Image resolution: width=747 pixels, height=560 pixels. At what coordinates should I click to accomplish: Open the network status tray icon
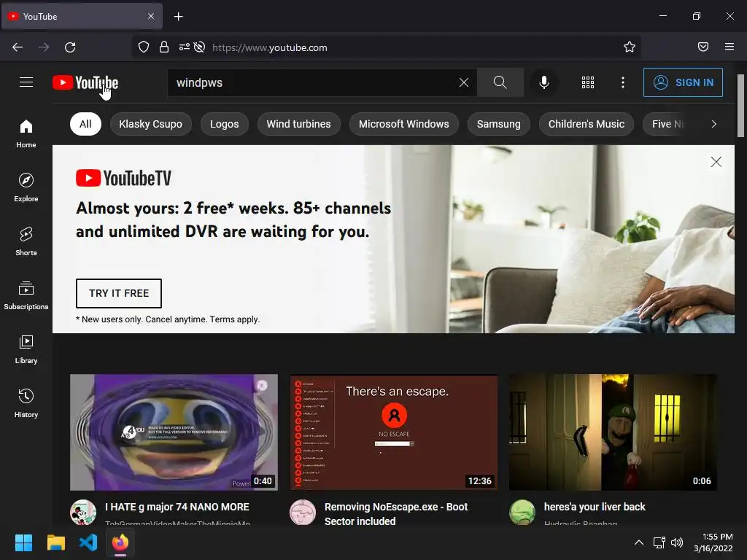click(x=659, y=542)
